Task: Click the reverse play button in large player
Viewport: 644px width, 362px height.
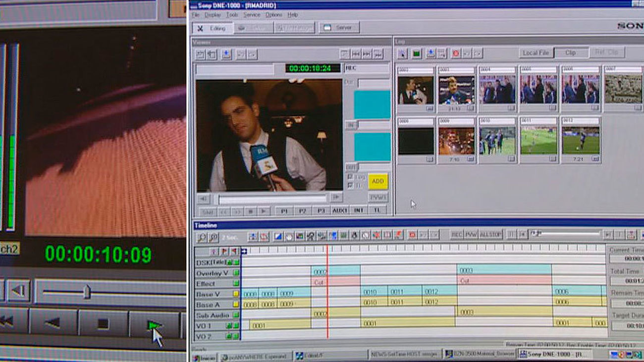Action: [x=53, y=323]
